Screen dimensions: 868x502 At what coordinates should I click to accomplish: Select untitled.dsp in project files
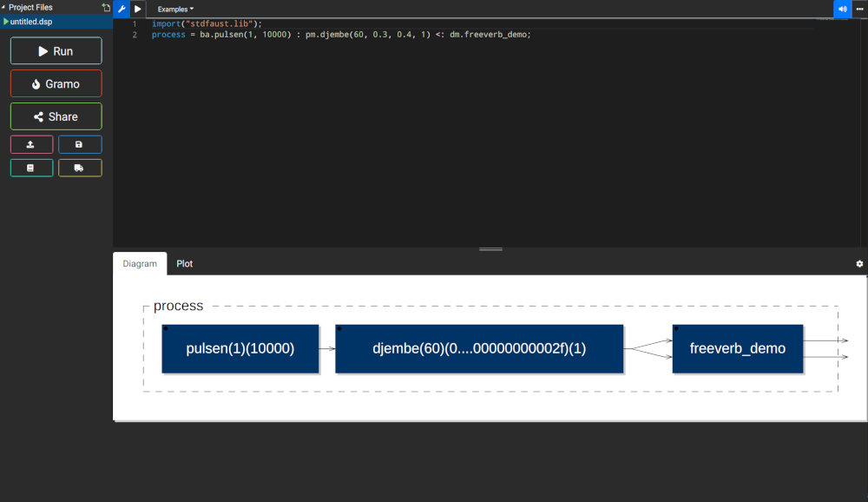(31, 22)
